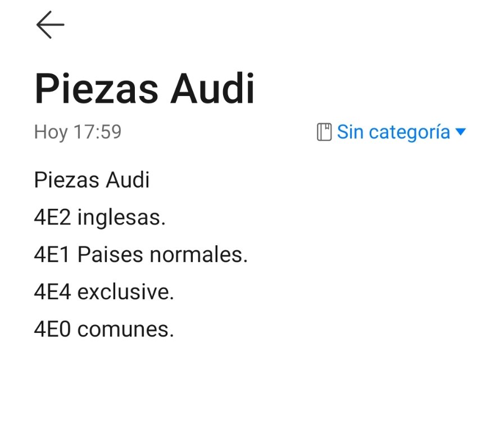Click the line 4E0 comunes.
Image resolution: width=504 pixels, height=421 pixels.
(x=104, y=330)
